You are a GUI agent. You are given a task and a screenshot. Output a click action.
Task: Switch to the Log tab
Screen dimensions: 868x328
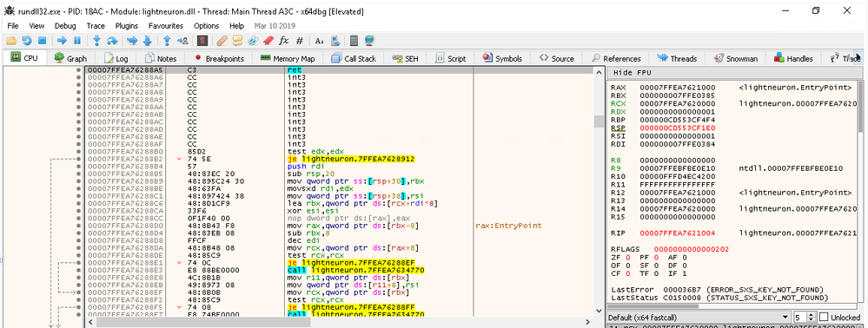pos(116,58)
